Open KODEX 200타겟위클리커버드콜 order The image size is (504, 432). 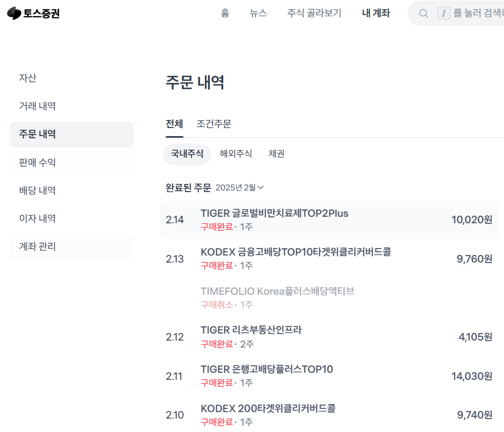329,415
